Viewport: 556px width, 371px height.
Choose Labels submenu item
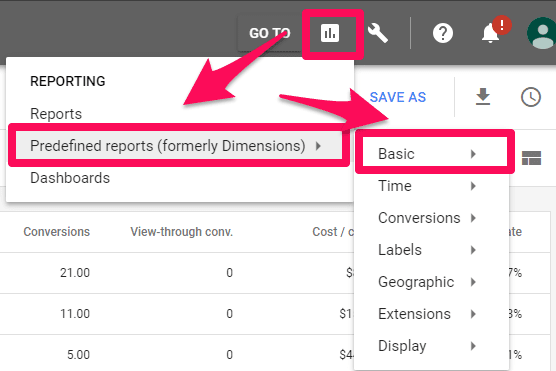[x=432, y=250]
